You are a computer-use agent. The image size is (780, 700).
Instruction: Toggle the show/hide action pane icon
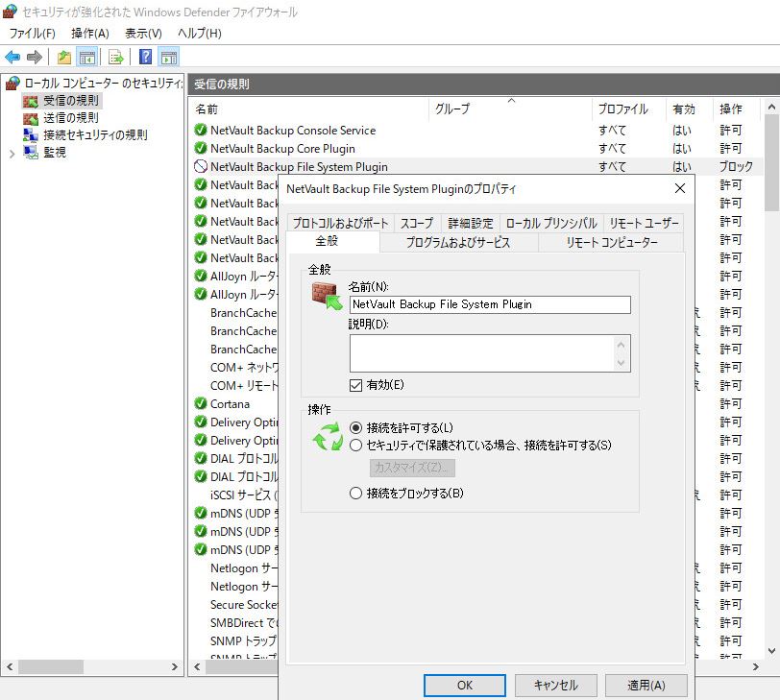(x=169, y=58)
